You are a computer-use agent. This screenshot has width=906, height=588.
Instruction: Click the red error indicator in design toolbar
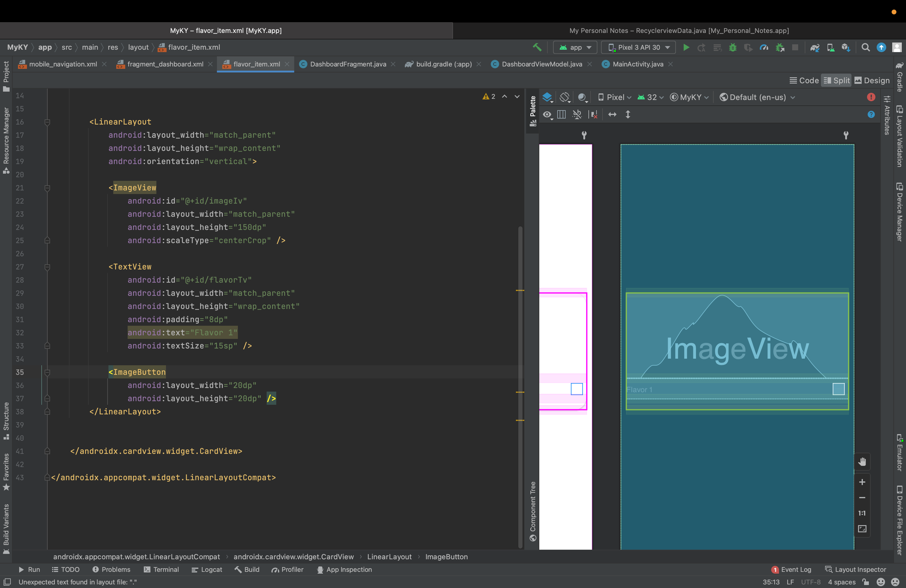871,97
